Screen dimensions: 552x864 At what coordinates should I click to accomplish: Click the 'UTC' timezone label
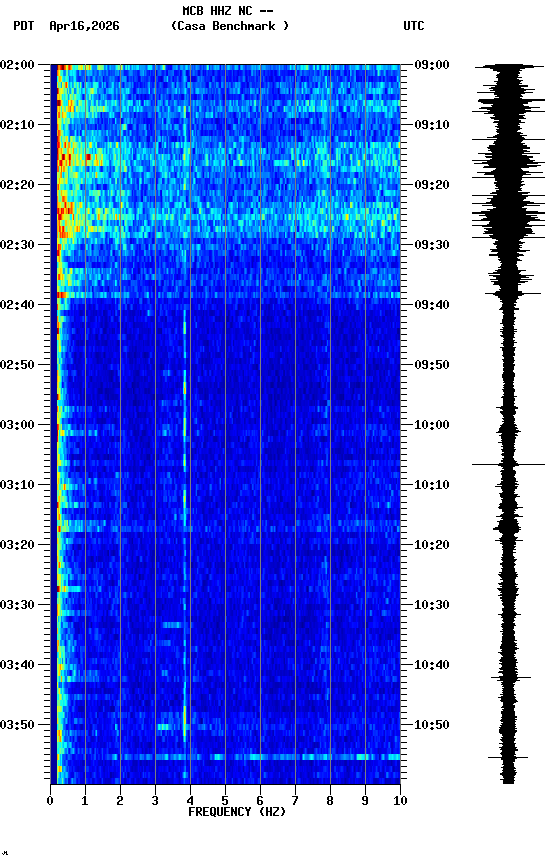click(414, 26)
